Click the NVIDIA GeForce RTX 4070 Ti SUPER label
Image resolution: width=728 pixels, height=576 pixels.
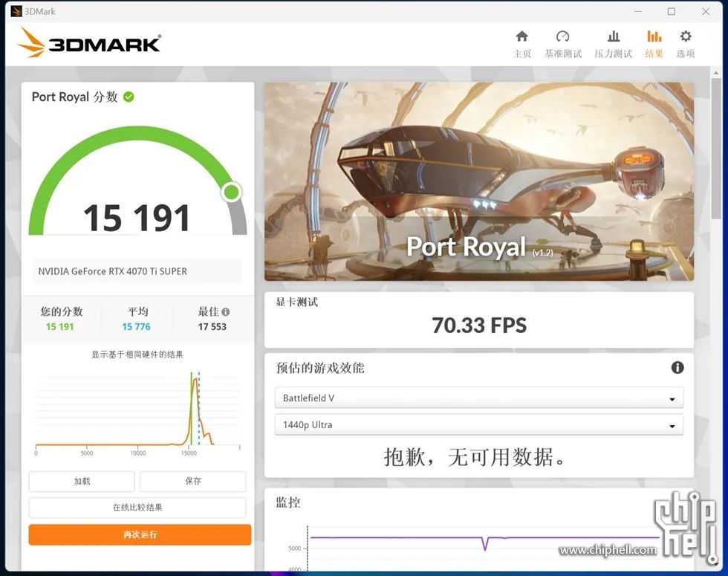pos(112,271)
